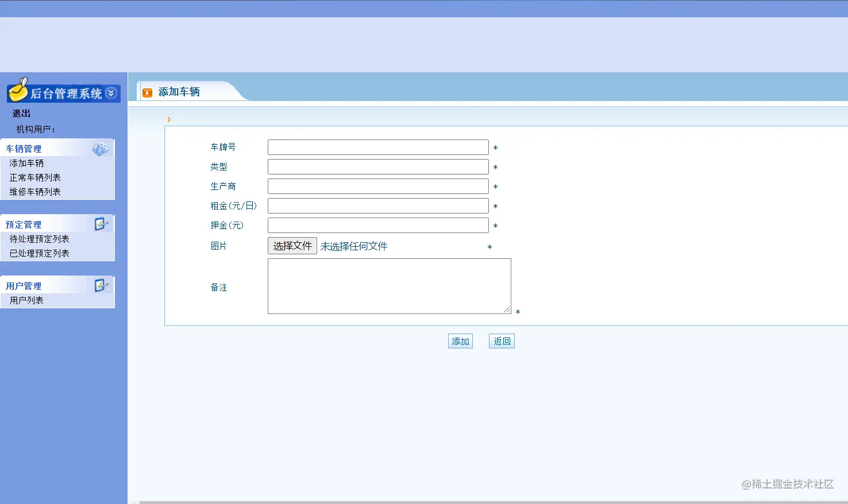Screen dimensions: 848x504
Task: Click the 返回 button
Action: click(x=502, y=341)
